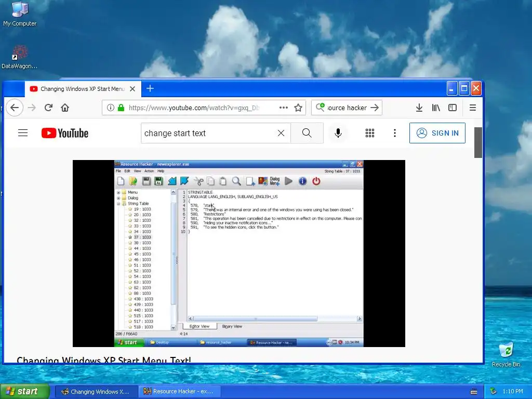Open the Windows start button
The width and height of the screenshot is (532, 399).
coord(25,391)
